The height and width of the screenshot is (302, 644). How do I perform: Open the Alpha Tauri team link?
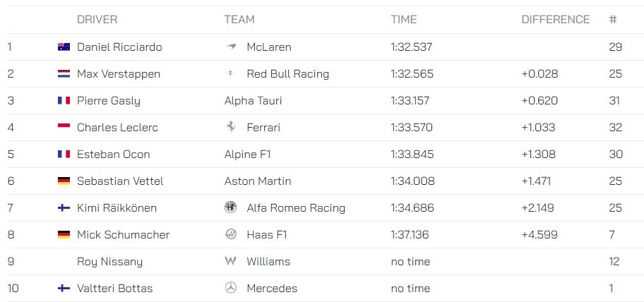[253, 100]
